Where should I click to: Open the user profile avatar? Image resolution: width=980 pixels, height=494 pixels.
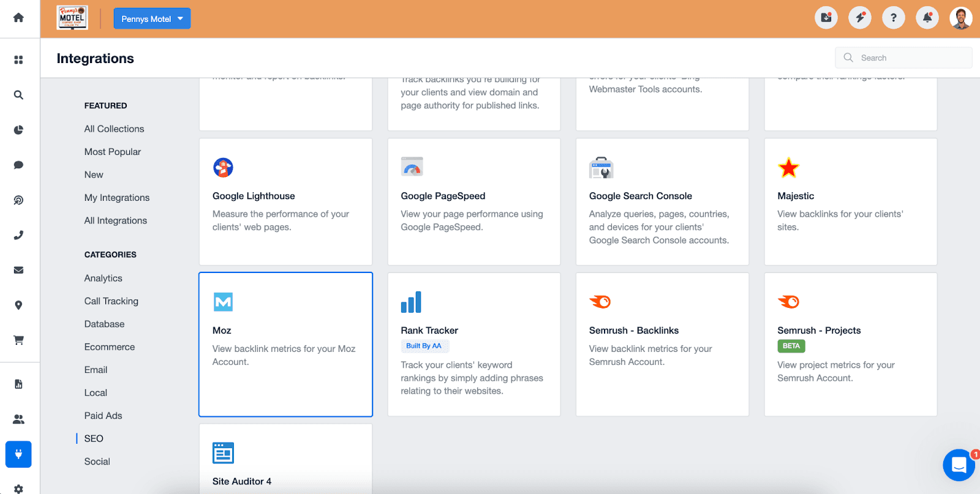click(960, 18)
